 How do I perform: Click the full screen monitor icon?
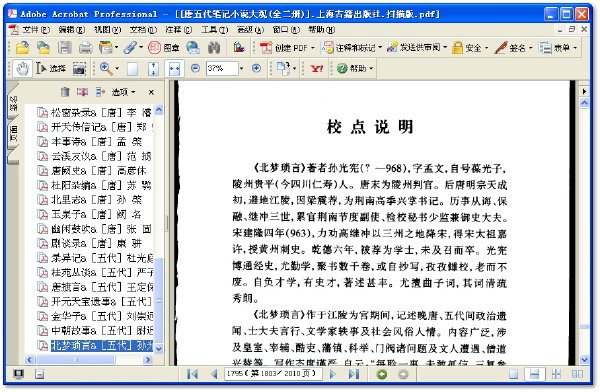coord(18,374)
